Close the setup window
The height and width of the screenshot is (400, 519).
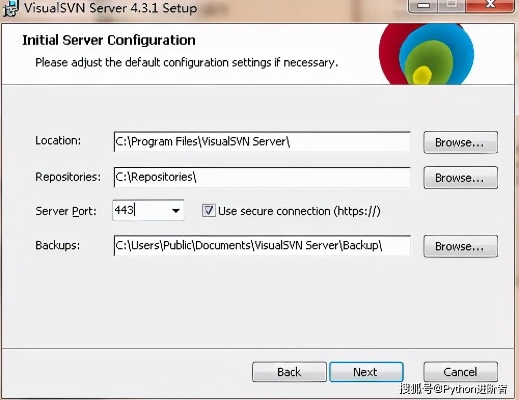pyautogui.click(x=490, y=5)
